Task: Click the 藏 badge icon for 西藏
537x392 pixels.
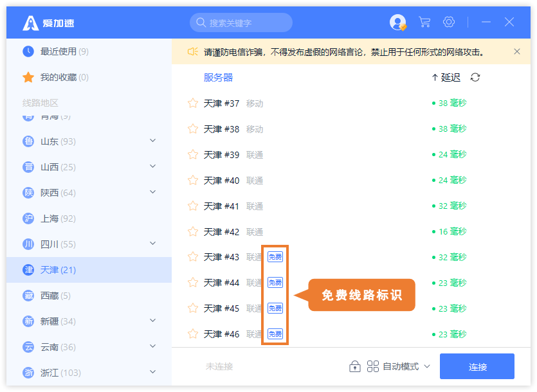Action: (28, 296)
